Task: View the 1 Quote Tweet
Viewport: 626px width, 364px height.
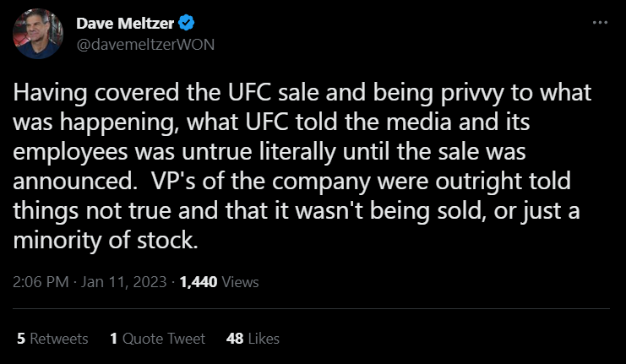Action: point(157,339)
